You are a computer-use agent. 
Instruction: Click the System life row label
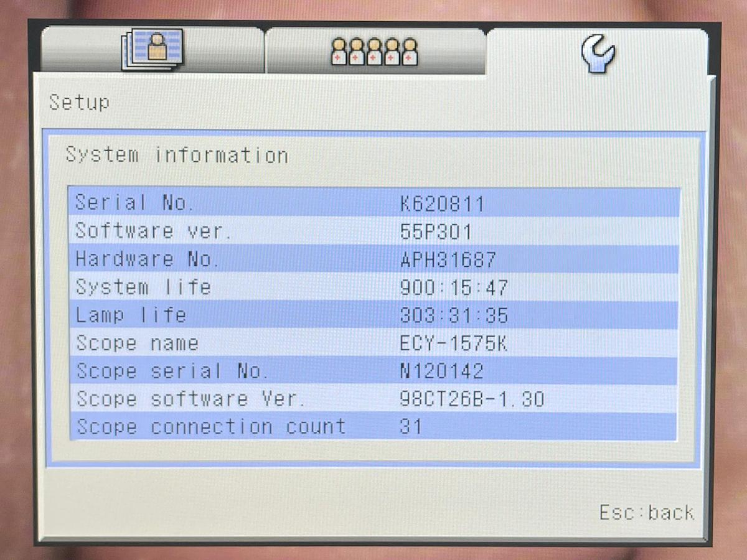(x=143, y=287)
